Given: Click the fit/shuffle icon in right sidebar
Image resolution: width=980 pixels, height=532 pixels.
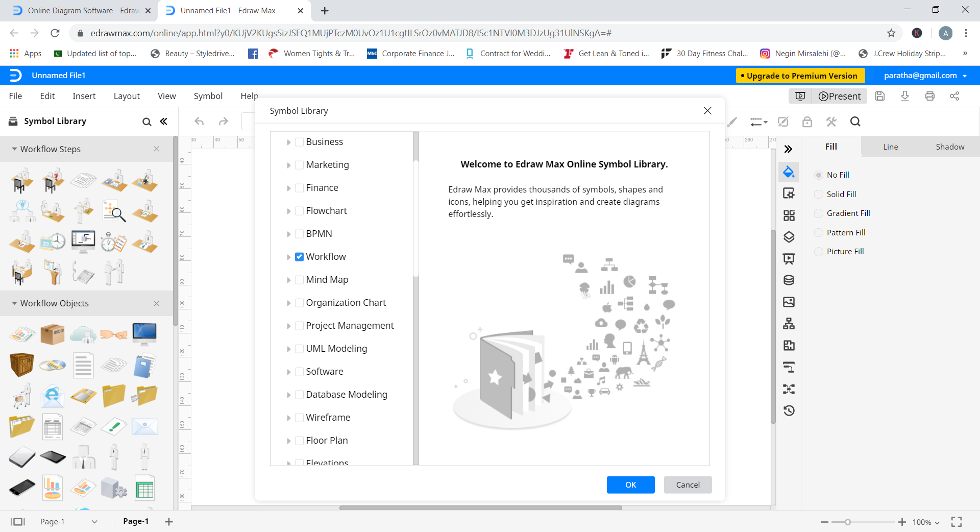Looking at the screenshot, I should point(789,389).
